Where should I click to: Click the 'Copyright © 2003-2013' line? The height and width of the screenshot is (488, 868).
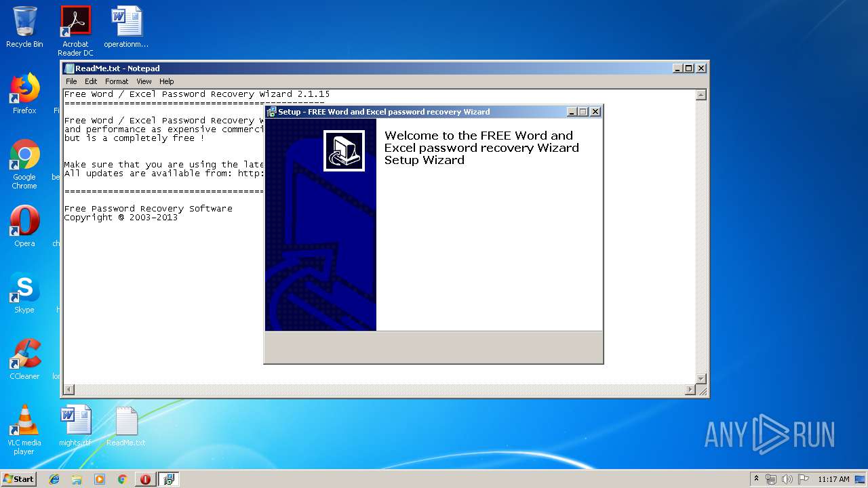click(x=121, y=218)
